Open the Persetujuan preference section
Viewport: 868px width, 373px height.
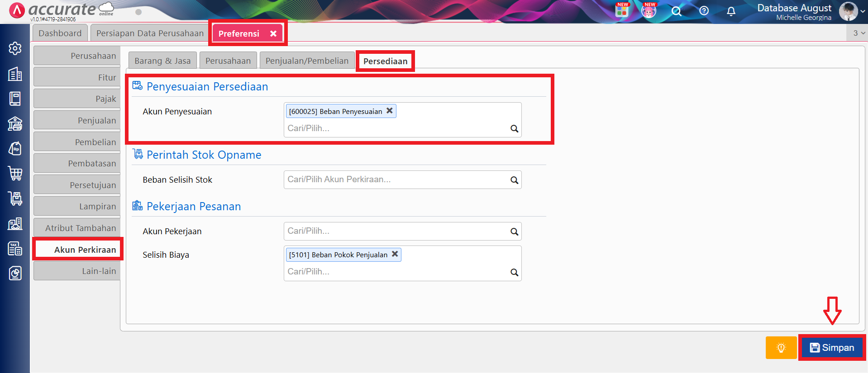77,185
